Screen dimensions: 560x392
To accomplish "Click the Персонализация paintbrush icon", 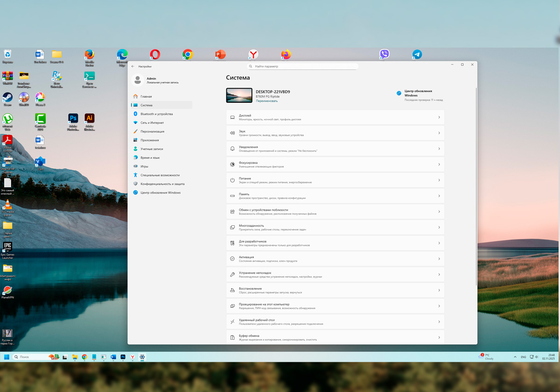I will pos(135,132).
